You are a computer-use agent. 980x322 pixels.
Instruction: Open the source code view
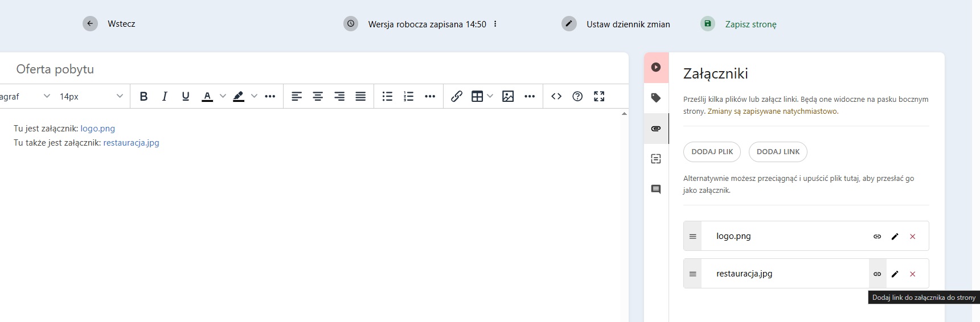[x=556, y=97]
